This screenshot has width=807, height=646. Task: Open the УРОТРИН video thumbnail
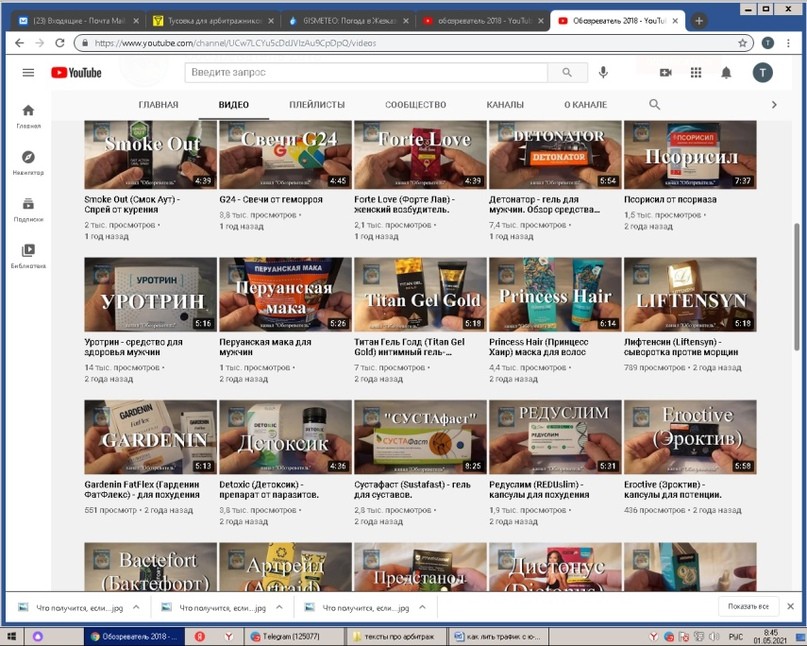click(x=150, y=294)
